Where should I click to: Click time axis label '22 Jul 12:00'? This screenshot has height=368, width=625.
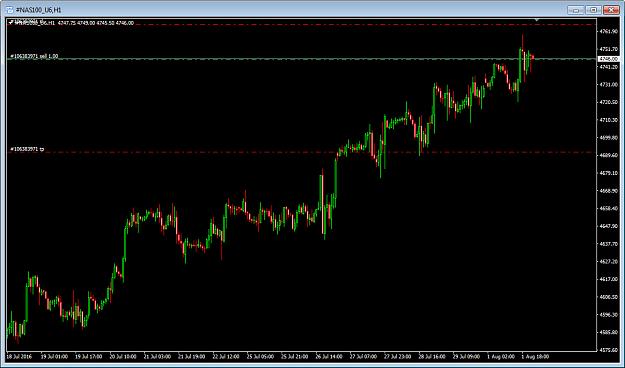226,356
